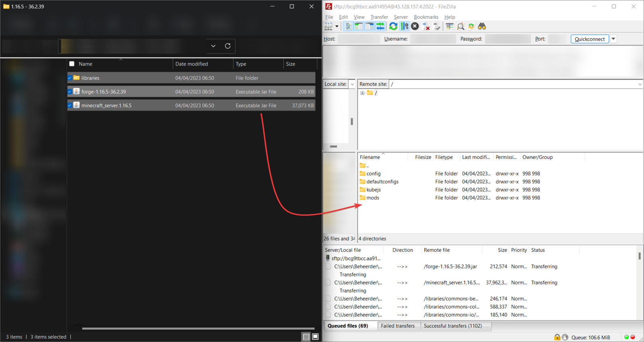Open FileZilla File menu
644x342 pixels.
[329, 17]
